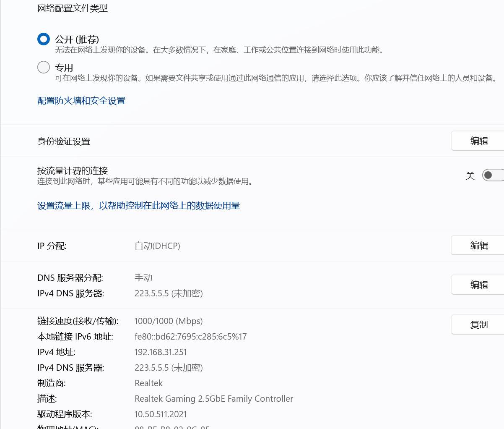Click the 按流量计费的连接 title text
Viewport: 504px width, 429px height.
click(x=73, y=170)
